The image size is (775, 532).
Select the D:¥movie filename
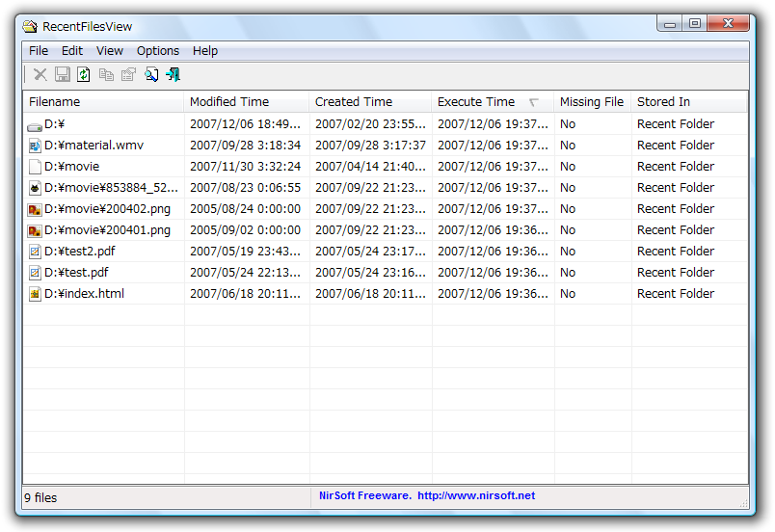point(71,167)
